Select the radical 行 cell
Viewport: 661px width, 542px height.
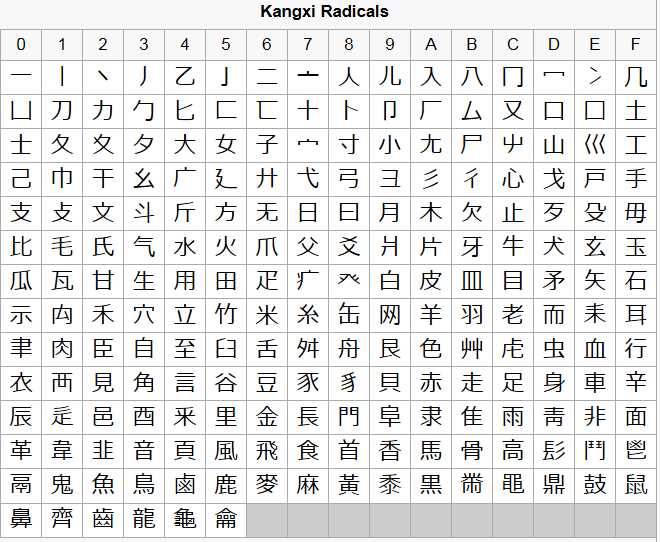coord(636,349)
